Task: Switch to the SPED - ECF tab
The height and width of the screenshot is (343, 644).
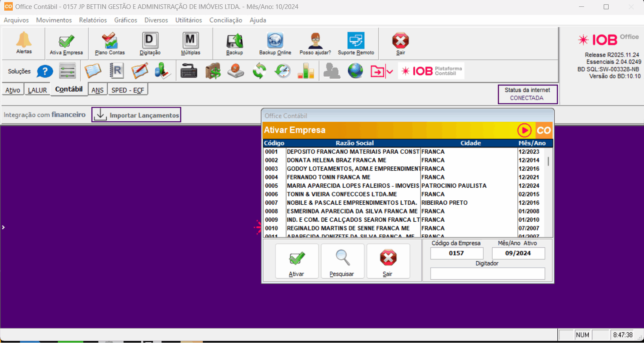Action: pos(128,90)
